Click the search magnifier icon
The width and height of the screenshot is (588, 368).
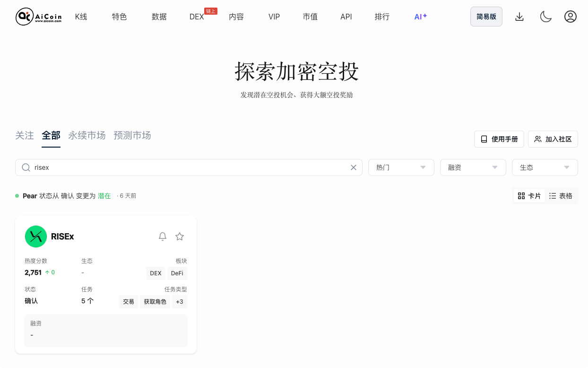tap(26, 167)
